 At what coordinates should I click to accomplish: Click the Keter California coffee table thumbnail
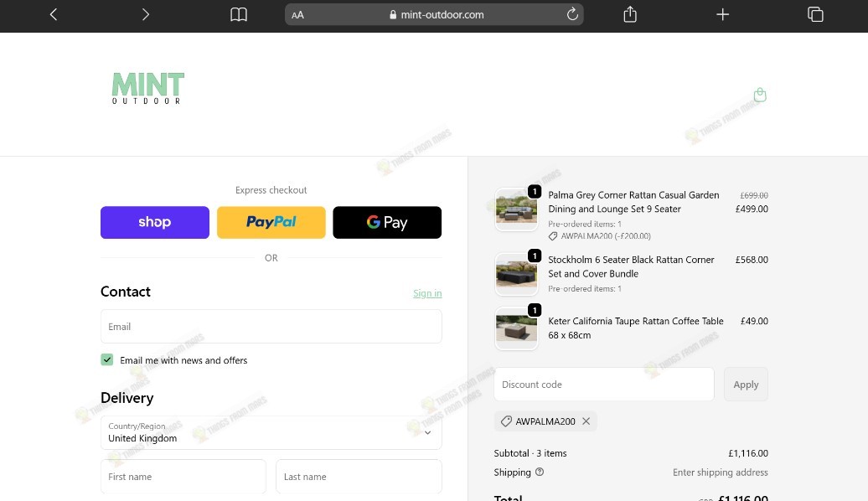point(516,328)
